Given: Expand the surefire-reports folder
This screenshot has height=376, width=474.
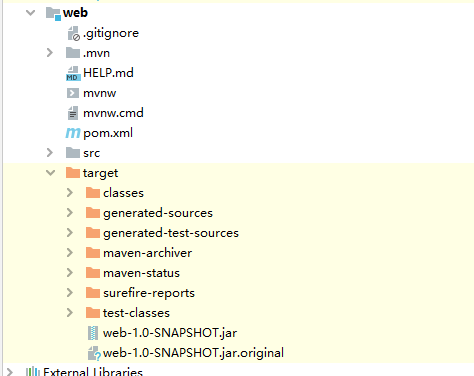Looking at the screenshot, I should point(70,293).
